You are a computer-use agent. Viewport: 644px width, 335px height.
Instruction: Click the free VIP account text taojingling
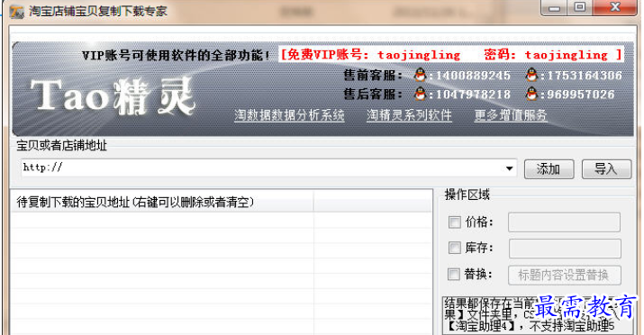419,55
